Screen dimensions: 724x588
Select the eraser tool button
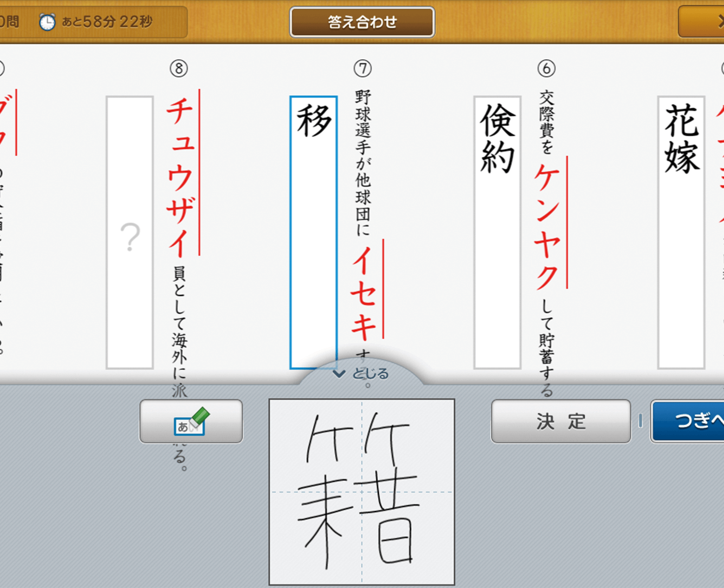pyautogui.click(x=191, y=422)
